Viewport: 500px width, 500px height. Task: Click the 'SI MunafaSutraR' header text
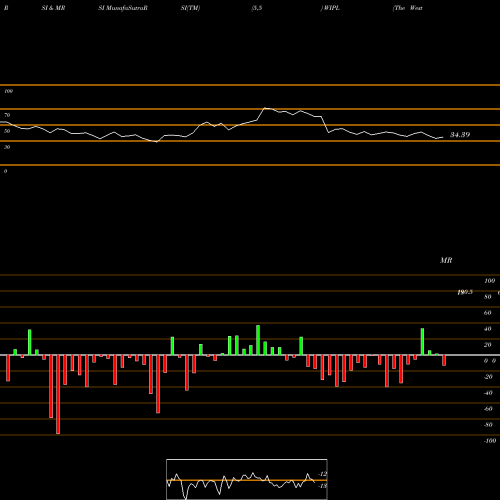point(123,8)
